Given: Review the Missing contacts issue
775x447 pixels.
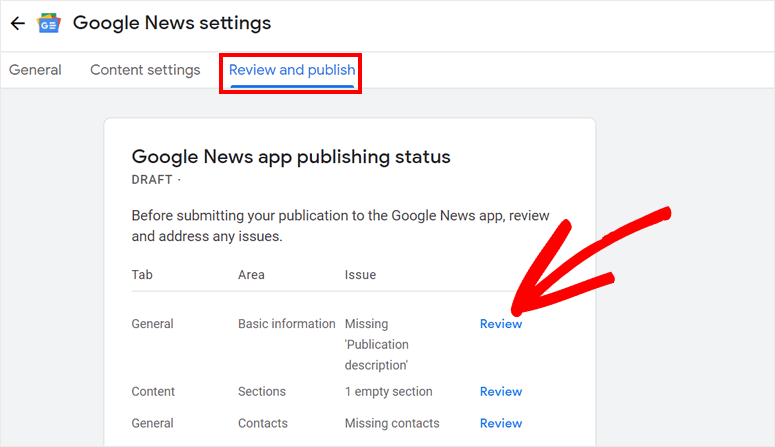Looking at the screenshot, I should point(501,423).
